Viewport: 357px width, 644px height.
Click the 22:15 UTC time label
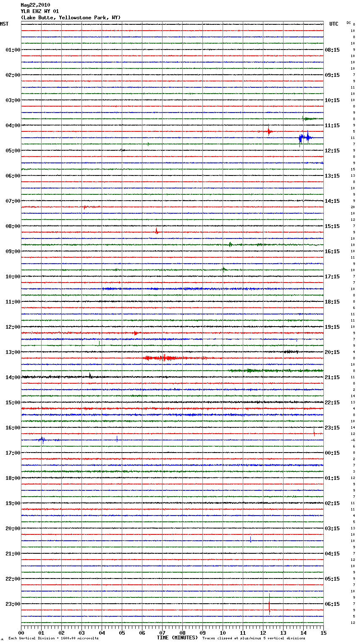coord(332,403)
